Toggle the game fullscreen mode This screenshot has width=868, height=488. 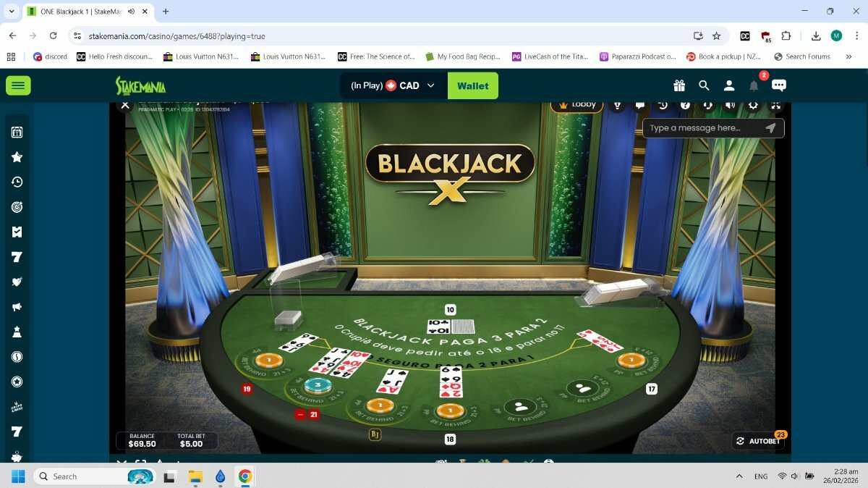point(775,105)
